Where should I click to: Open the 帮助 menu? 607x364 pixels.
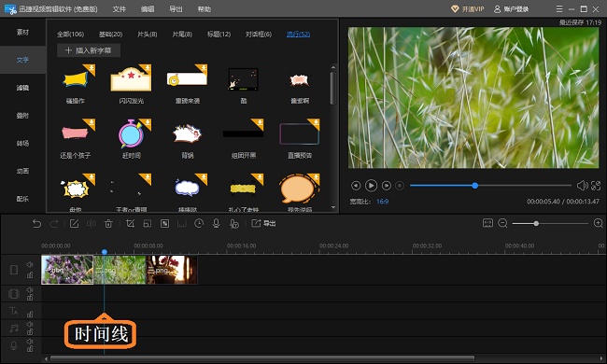point(204,9)
